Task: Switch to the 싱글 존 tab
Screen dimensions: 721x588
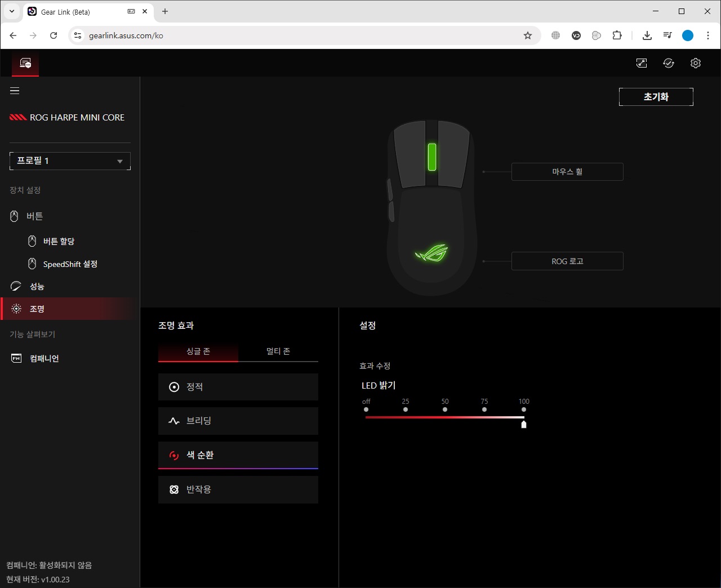Action: tap(198, 351)
